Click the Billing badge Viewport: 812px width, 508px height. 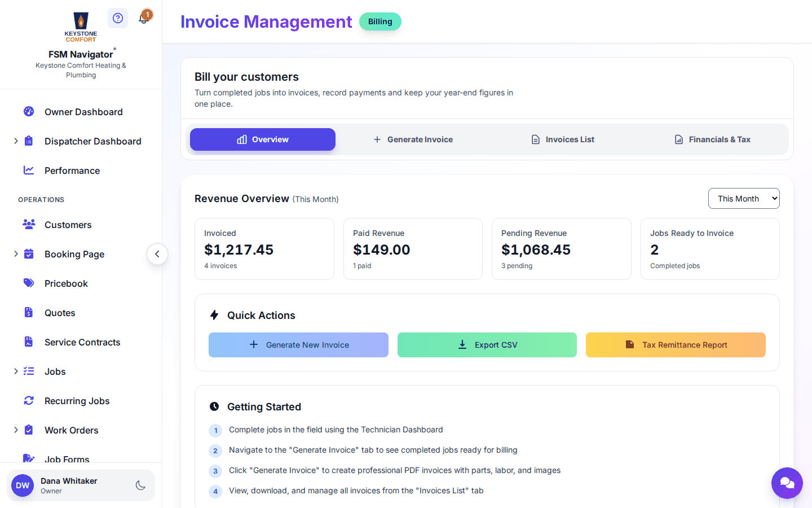380,21
